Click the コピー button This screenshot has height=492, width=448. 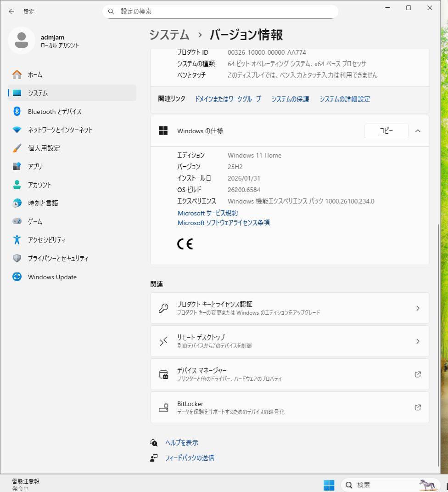(386, 131)
